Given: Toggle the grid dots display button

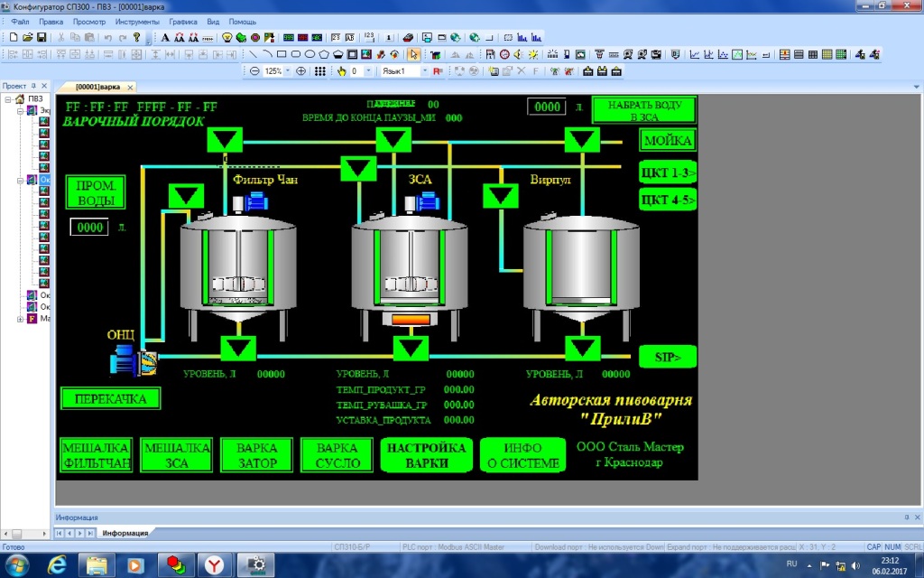Looking at the screenshot, I should click(320, 70).
